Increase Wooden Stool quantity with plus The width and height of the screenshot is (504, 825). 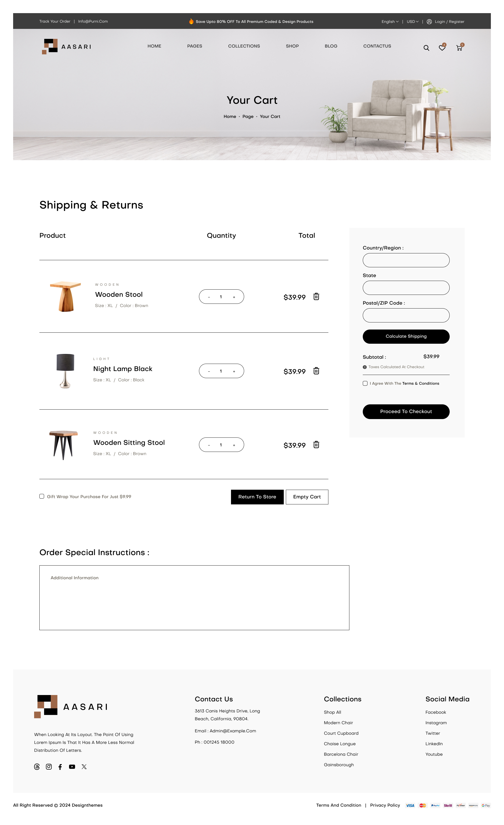(234, 297)
